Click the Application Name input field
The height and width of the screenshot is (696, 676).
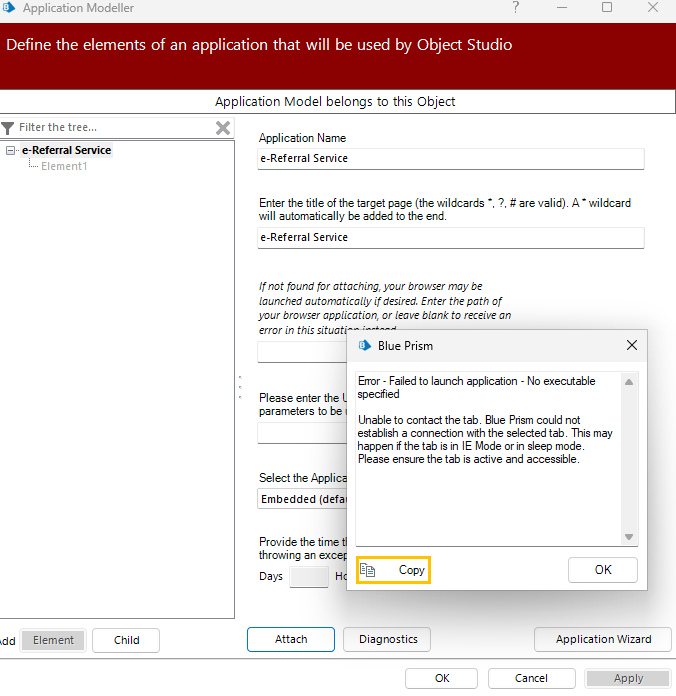pos(451,158)
